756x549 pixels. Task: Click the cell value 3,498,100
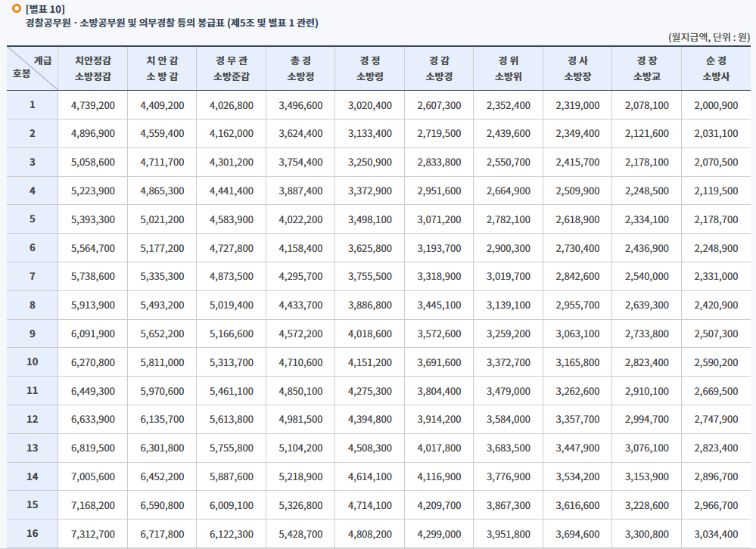pyautogui.click(x=370, y=219)
